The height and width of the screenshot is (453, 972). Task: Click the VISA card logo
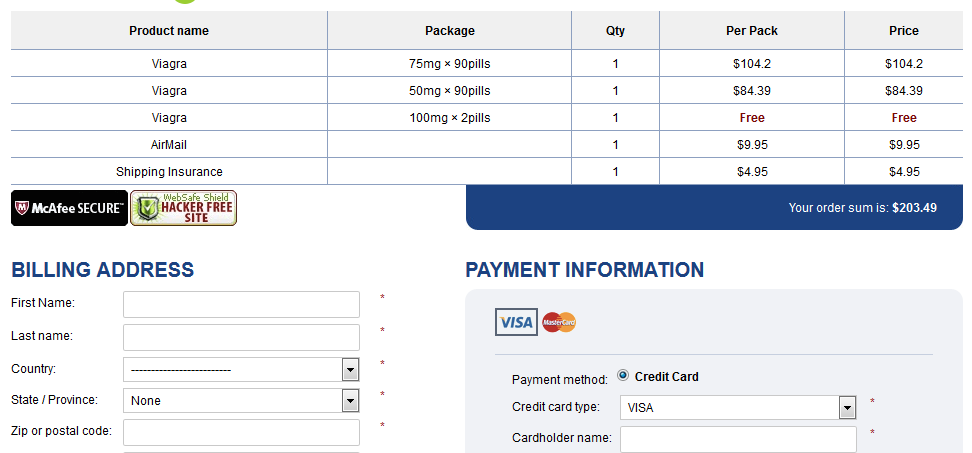click(x=516, y=322)
